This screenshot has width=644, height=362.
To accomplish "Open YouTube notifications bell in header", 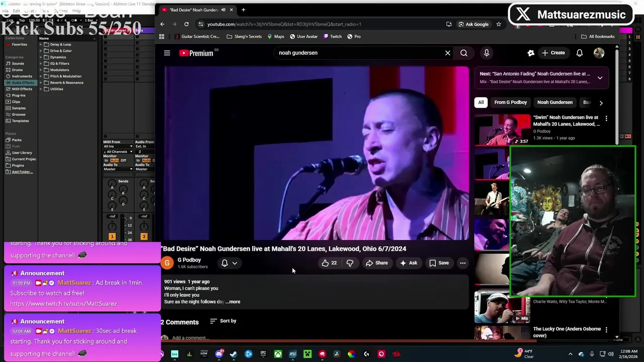I will (x=580, y=53).
